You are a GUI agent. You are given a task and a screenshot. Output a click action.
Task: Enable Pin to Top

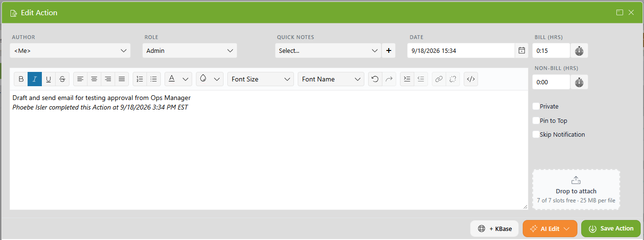[536, 120]
